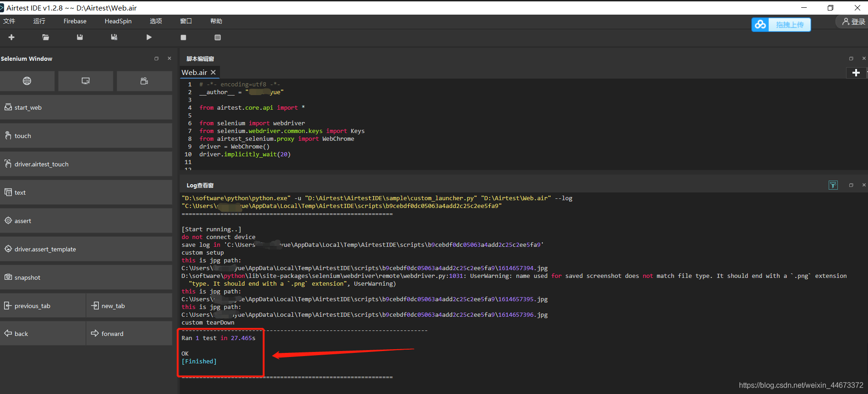Float the Log查看窗 panel
Screen dimensions: 868x394
pos(851,185)
